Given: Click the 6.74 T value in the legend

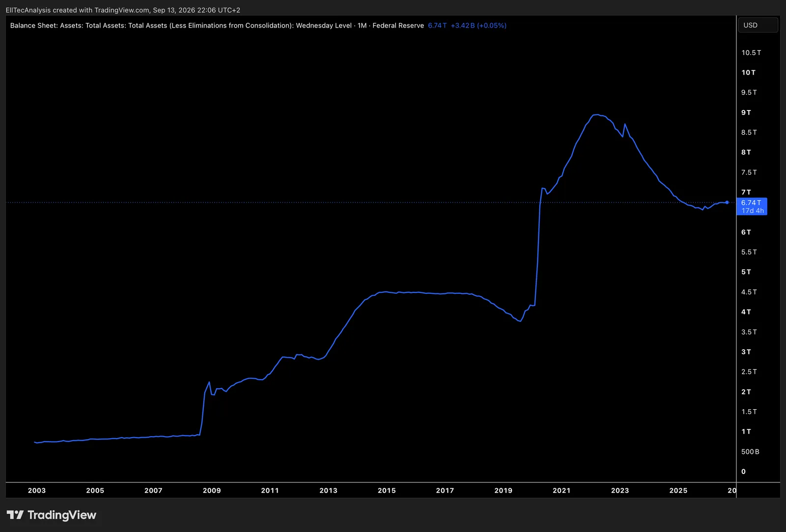Looking at the screenshot, I should pyautogui.click(x=437, y=26).
